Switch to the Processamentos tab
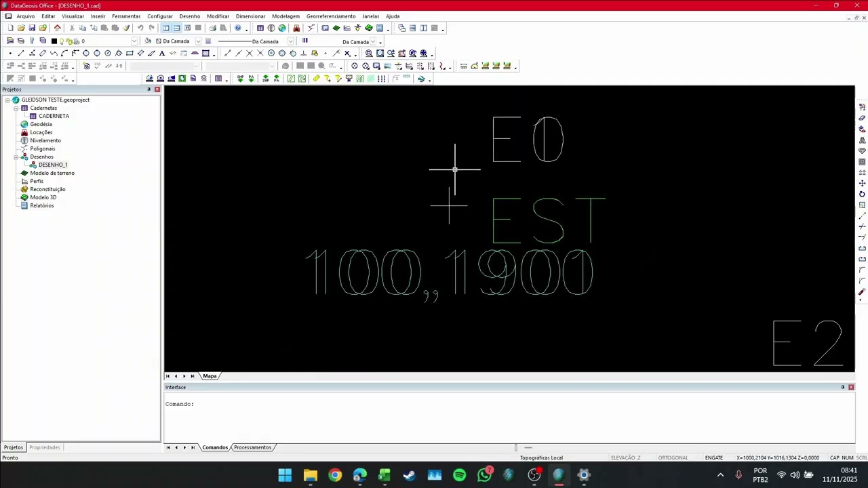Screen dimensions: 868x488 click(252, 447)
